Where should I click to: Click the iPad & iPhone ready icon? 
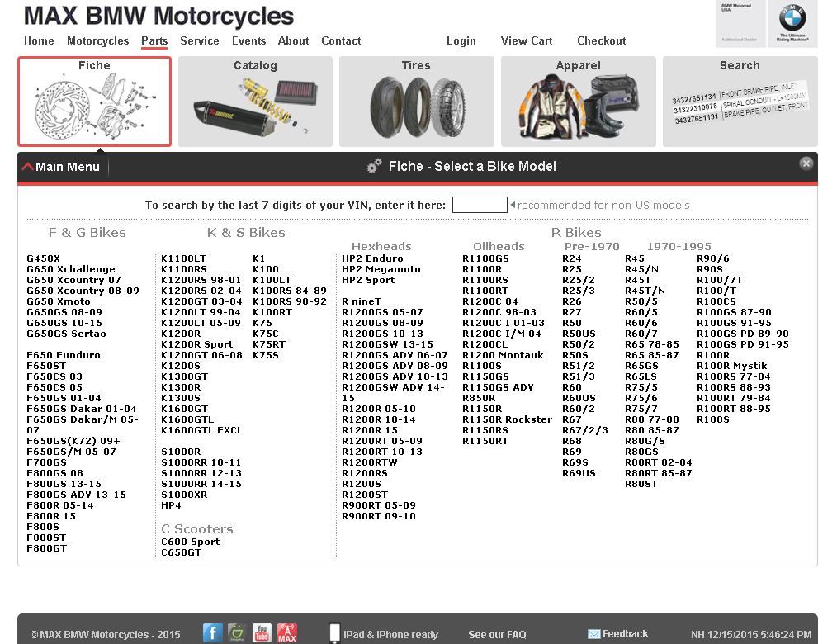click(333, 632)
